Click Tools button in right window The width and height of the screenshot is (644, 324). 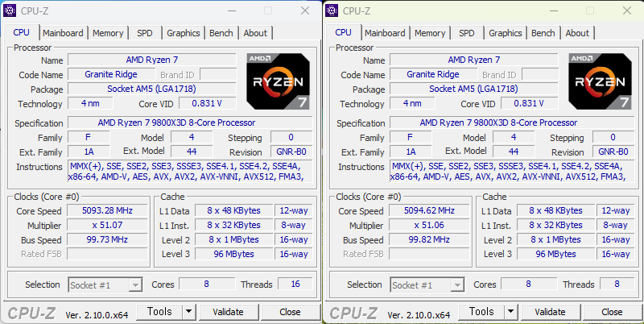481,312
